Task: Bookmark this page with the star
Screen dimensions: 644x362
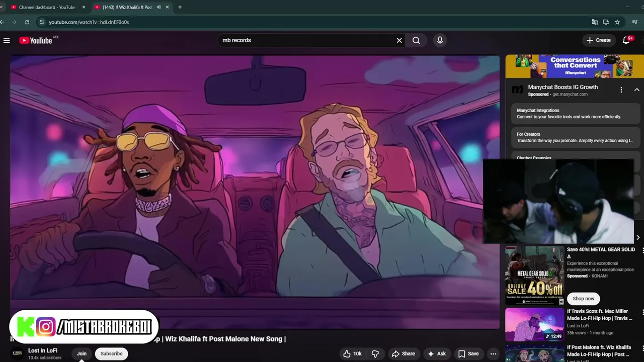Action: coord(617,22)
